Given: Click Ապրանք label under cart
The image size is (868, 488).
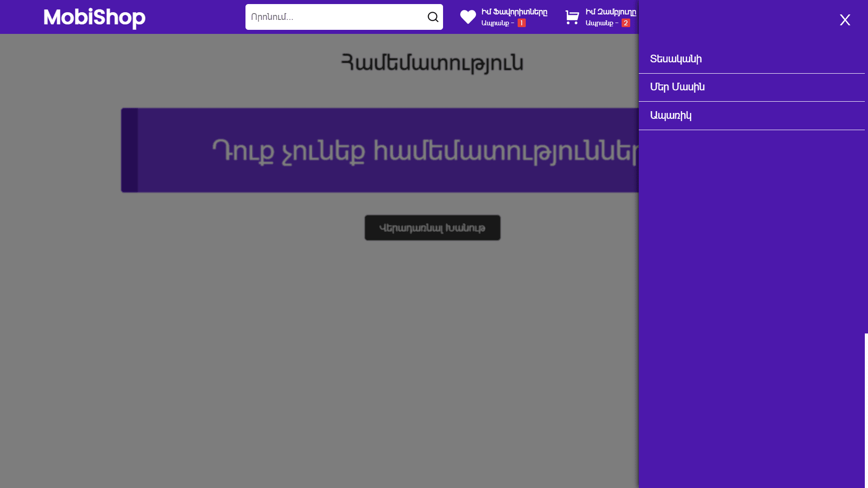Looking at the screenshot, I should coord(599,23).
